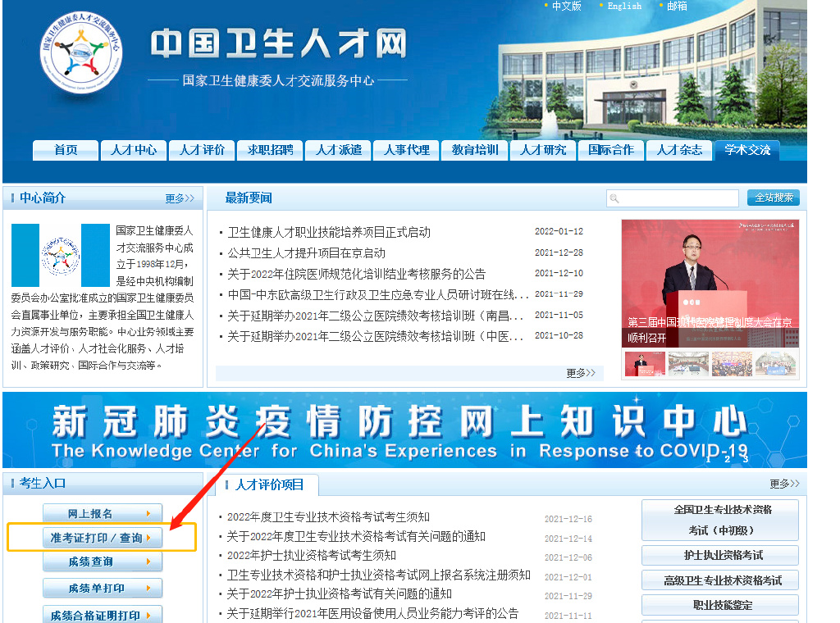Select banner page indicator 3
This screenshot has width=840, height=623.
point(745,459)
